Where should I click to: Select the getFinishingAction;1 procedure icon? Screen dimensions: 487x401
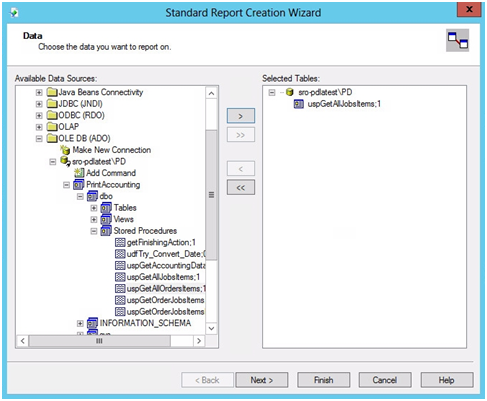[x=120, y=242]
